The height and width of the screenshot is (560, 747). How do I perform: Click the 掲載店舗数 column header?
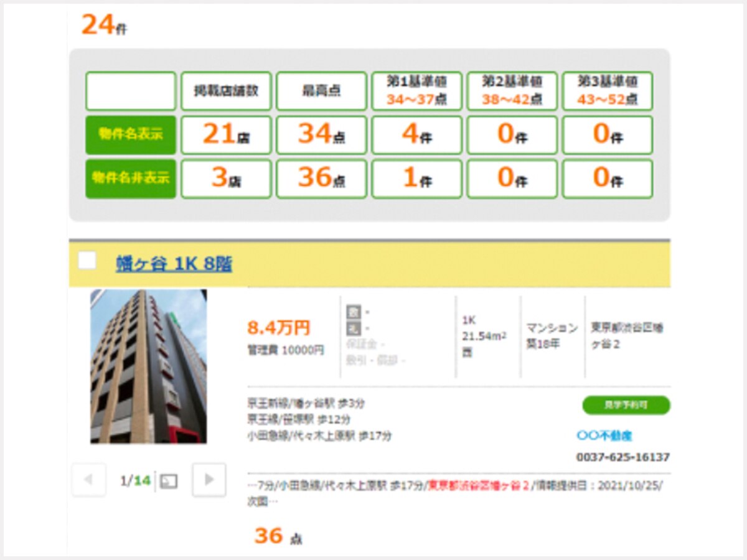(226, 91)
